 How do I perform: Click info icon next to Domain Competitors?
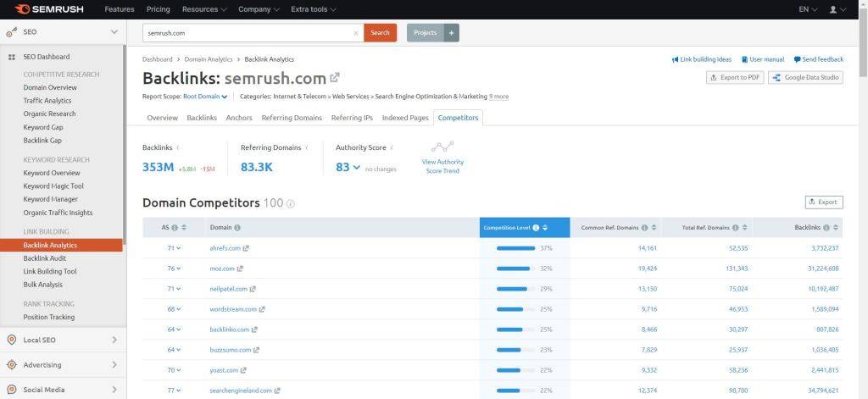(291, 203)
